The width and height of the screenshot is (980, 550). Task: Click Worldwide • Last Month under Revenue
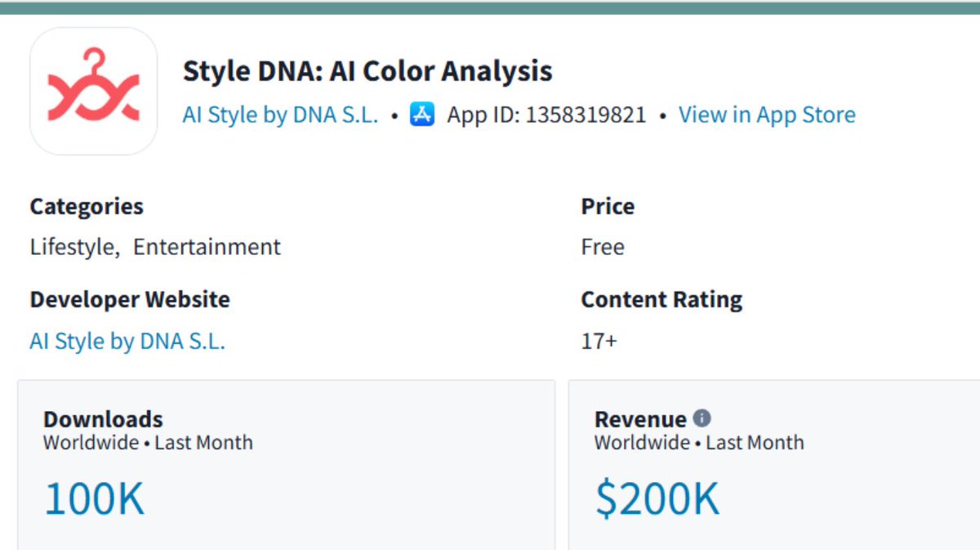[699, 443]
